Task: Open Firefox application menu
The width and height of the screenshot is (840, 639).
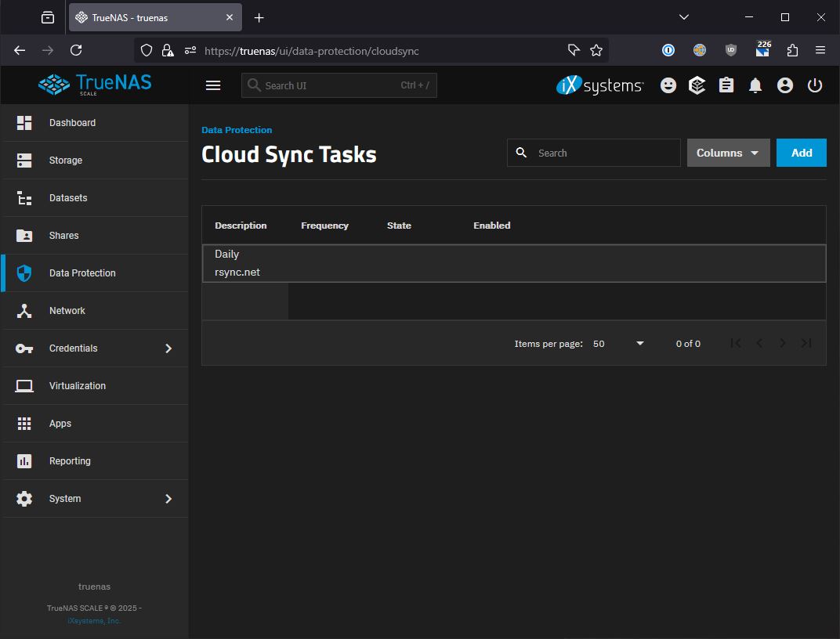Action: point(820,50)
